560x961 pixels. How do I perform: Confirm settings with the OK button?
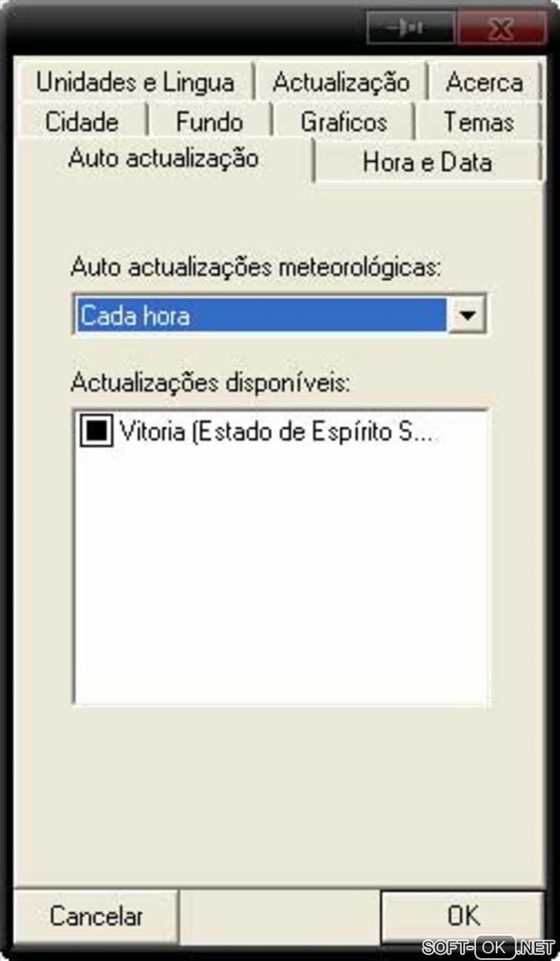463,916
